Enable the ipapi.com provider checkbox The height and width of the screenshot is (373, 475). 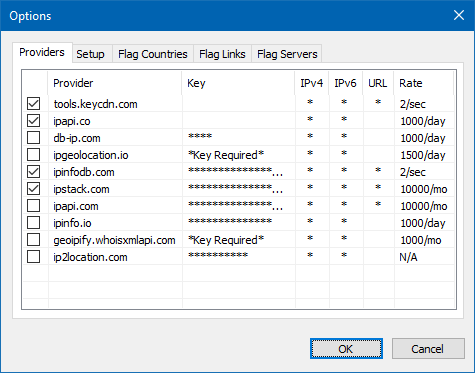coord(33,206)
